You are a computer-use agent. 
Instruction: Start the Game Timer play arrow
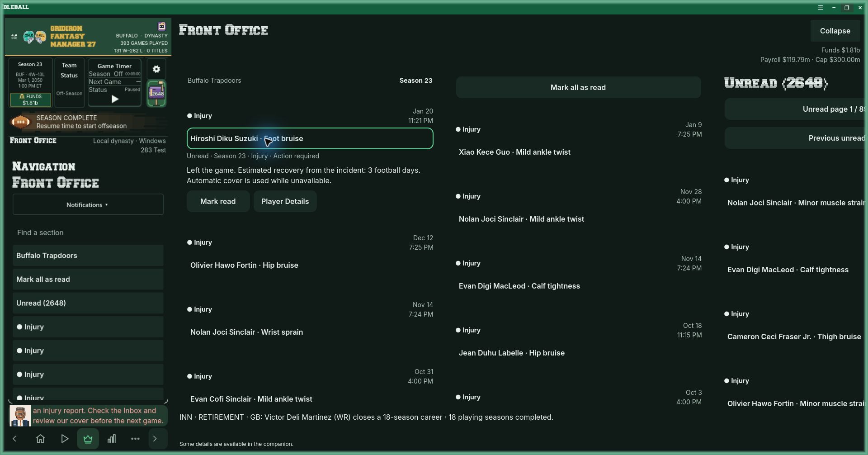(x=115, y=99)
